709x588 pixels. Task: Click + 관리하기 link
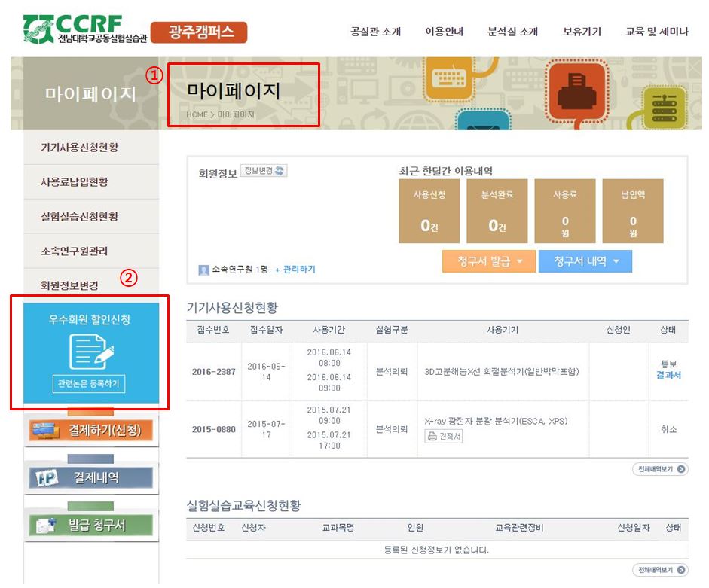pos(295,270)
